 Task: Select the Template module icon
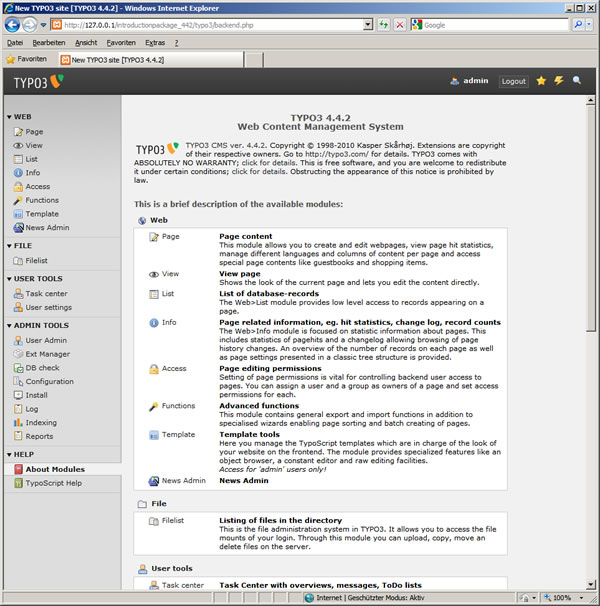[x=18, y=214]
